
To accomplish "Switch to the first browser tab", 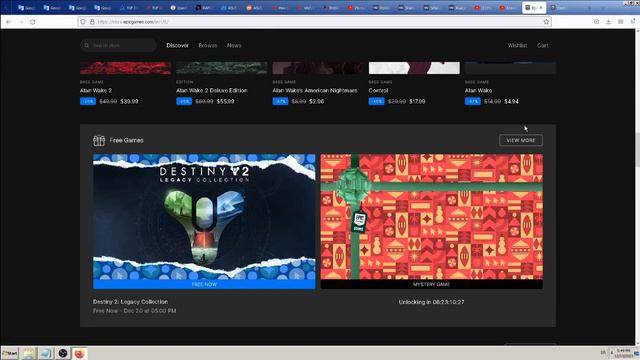I will pyautogui.click(x=27, y=8).
